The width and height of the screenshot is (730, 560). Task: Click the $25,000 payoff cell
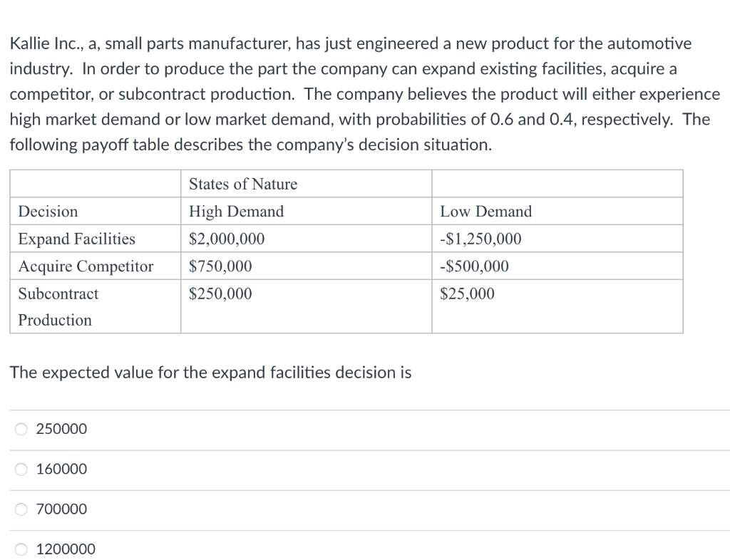click(466, 294)
